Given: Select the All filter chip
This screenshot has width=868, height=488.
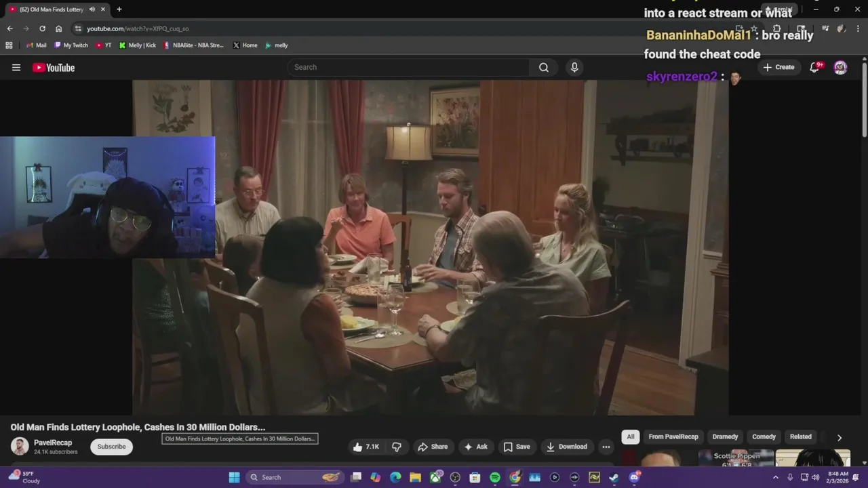Looking at the screenshot, I should 631,437.
